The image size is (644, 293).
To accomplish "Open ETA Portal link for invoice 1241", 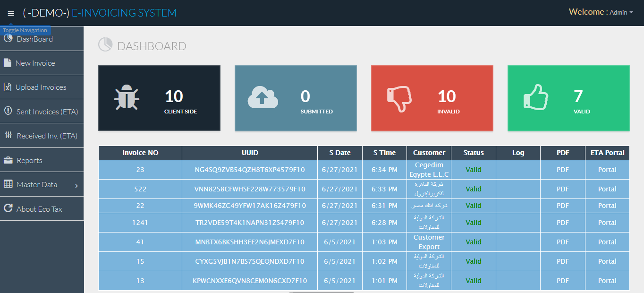I will [x=607, y=223].
